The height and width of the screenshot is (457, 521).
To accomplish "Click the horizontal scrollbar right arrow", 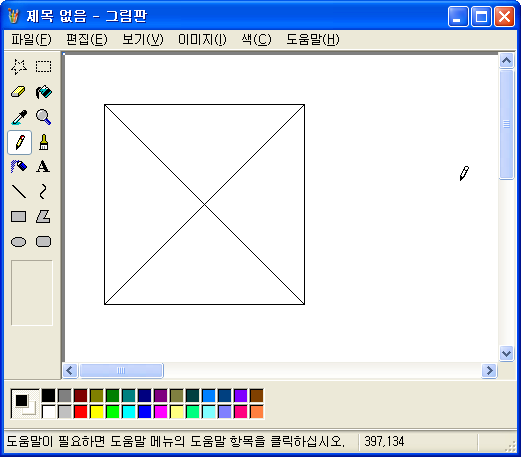I will [489, 371].
